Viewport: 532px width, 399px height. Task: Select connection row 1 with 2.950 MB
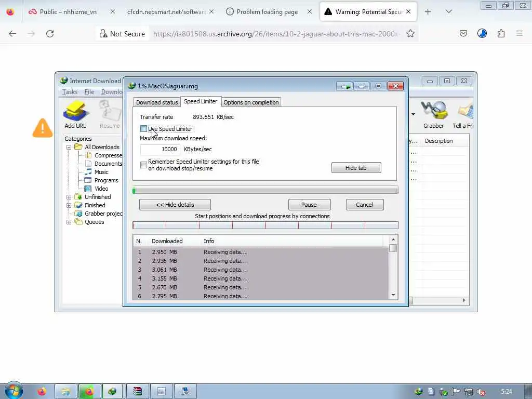click(261, 252)
